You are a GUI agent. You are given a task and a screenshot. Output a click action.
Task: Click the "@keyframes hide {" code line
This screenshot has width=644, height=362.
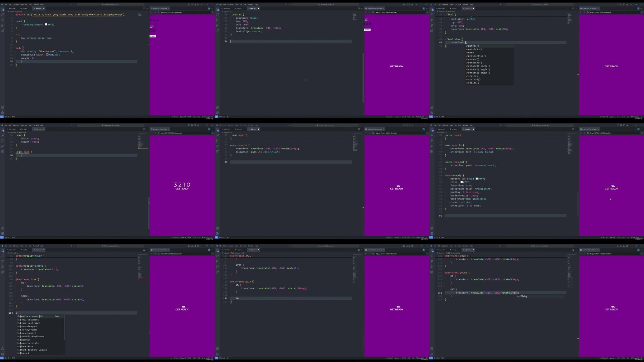[x=27, y=279]
